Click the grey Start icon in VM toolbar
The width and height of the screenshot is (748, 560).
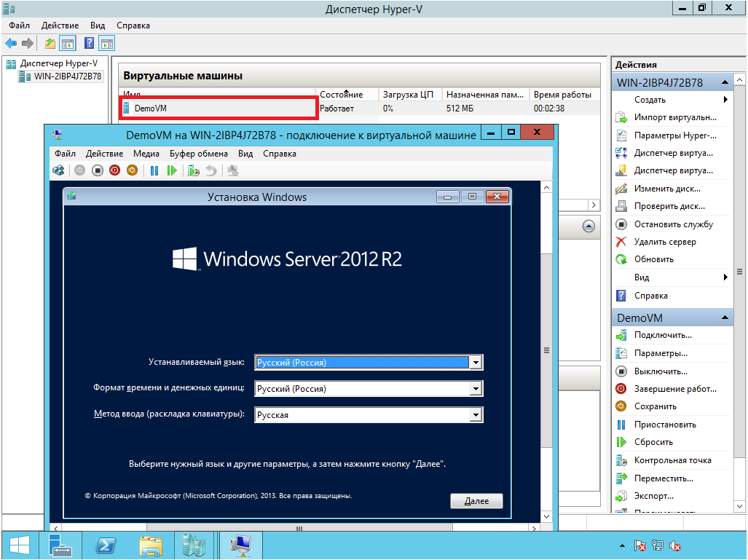[x=79, y=170]
